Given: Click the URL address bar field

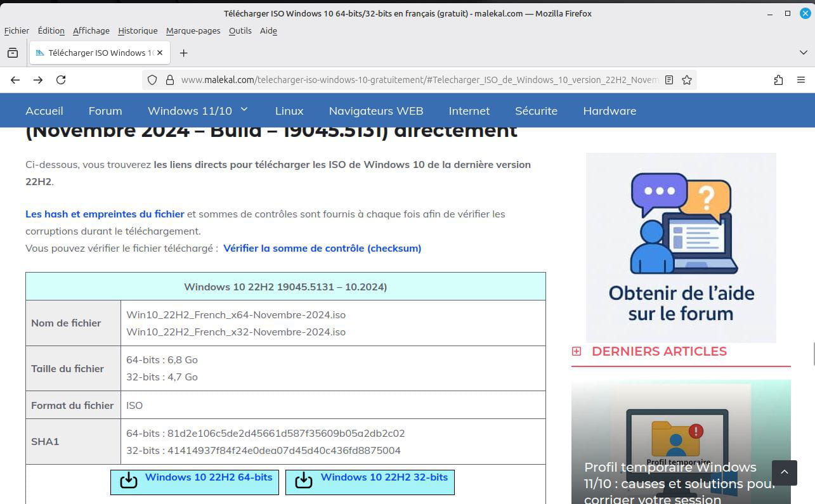Looking at the screenshot, I should 419,80.
